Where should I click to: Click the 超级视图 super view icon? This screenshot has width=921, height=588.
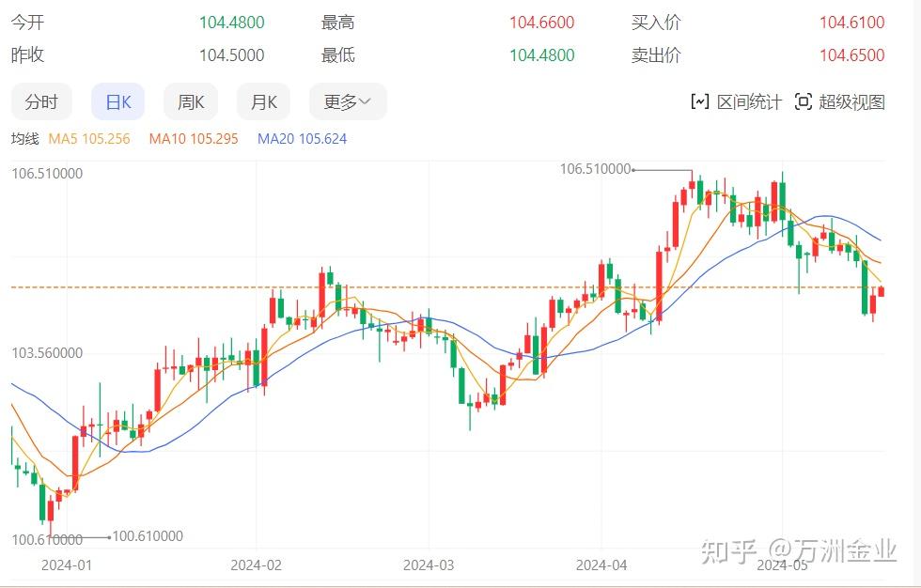click(x=803, y=102)
